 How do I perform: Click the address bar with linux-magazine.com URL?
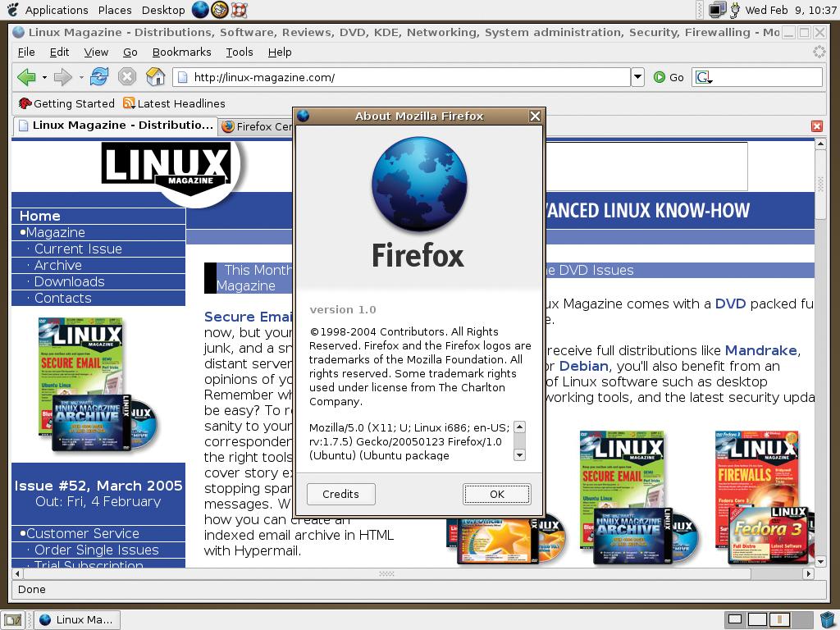pyautogui.click(x=401, y=77)
